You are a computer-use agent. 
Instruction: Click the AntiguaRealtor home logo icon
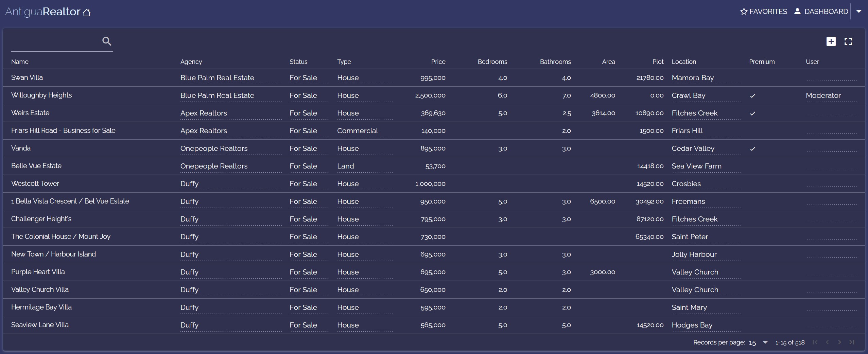pos(87,13)
